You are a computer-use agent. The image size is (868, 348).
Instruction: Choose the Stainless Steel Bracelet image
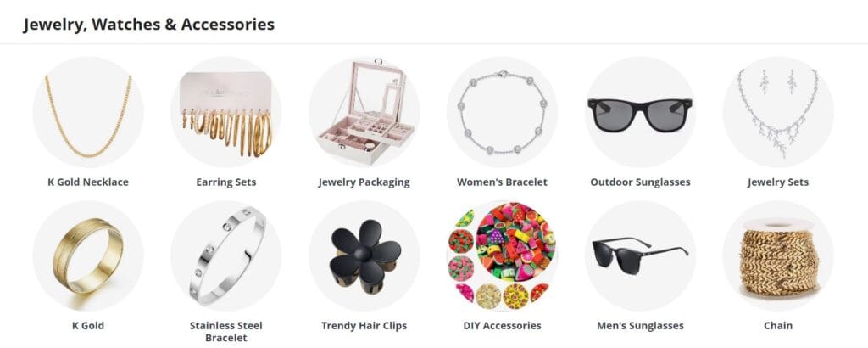click(225, 255)
